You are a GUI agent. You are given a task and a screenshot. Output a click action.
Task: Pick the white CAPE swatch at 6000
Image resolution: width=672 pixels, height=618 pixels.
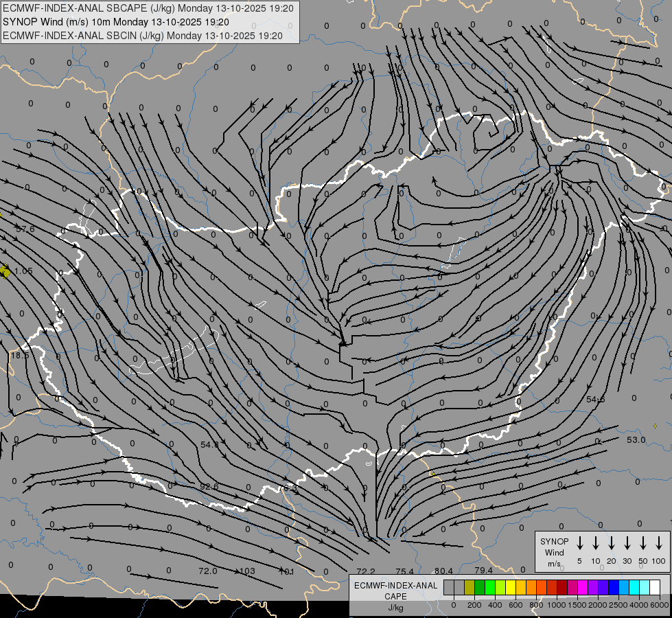[x=654, y=587]
